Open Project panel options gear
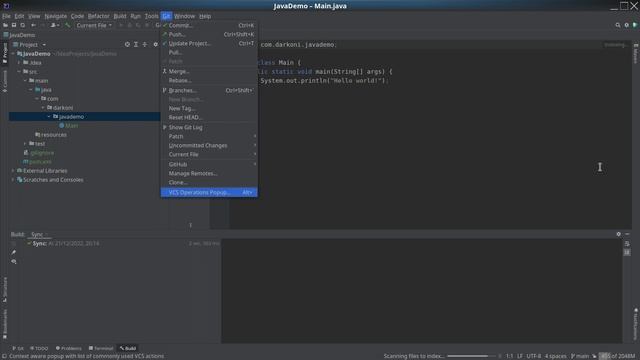 (155, 44)
